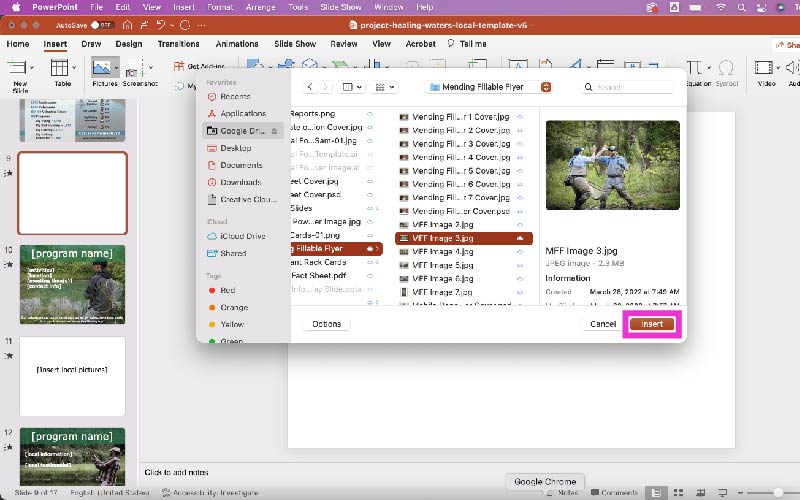Eject Google Drive in sidebar
Screen dimensions: 800x500
[x=274, y=131]
